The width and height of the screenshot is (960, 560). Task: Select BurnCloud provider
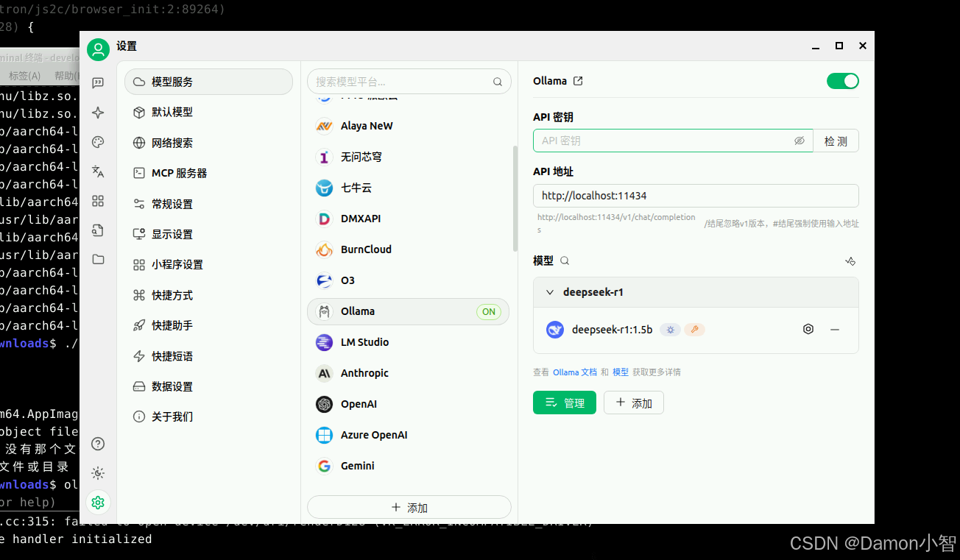[x=408, y=249]
